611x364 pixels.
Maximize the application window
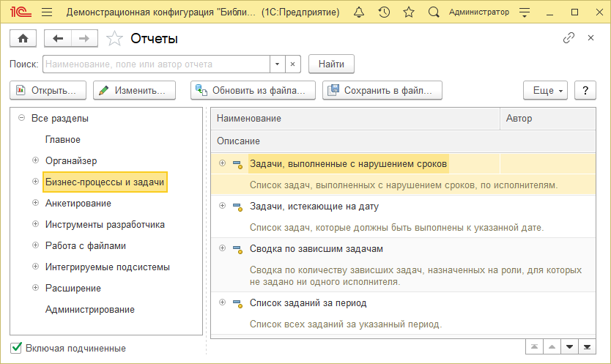(x=574, y=12)
